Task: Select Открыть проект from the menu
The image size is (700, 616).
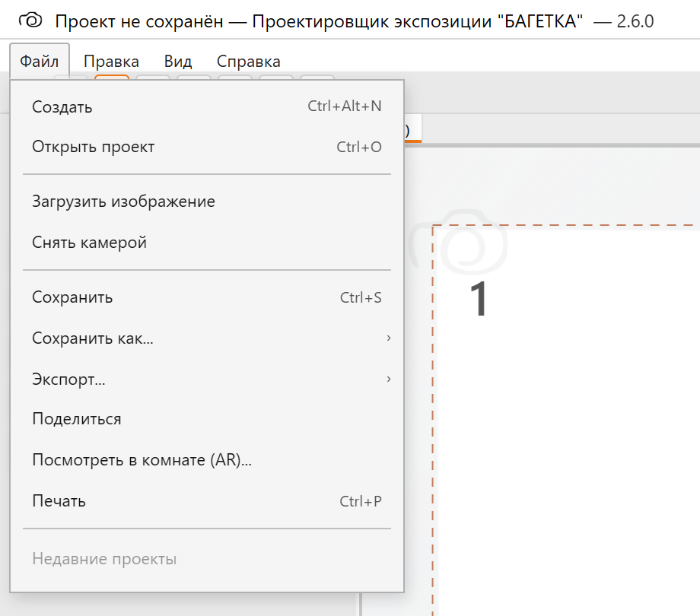Action: click(x=207, y=147)
